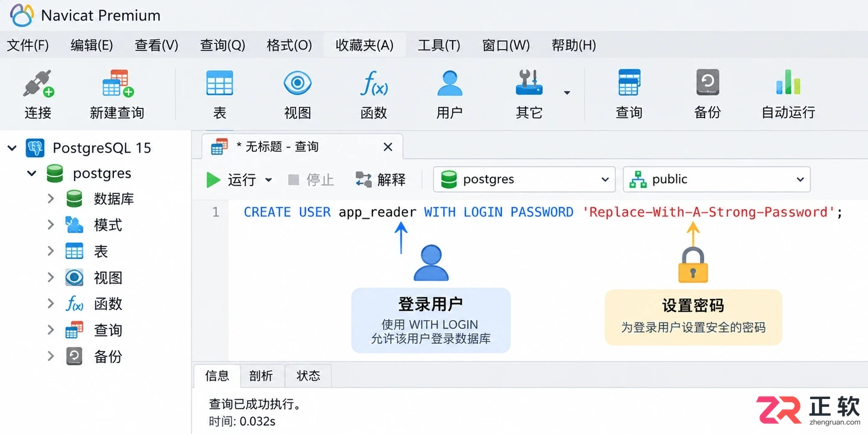Expand the 模式 tree node
This screenshot has height=434, width=868.
point(51,225)
